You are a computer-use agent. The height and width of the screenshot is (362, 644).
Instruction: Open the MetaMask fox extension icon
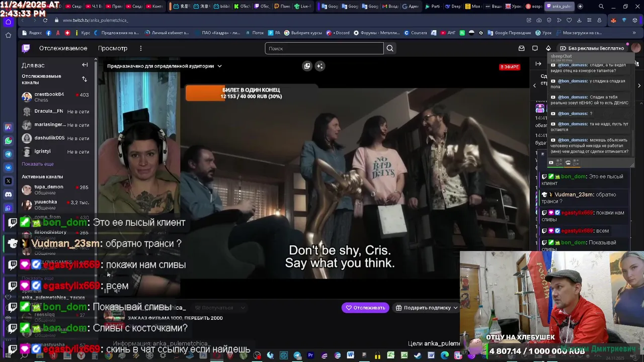click(613, 20)
